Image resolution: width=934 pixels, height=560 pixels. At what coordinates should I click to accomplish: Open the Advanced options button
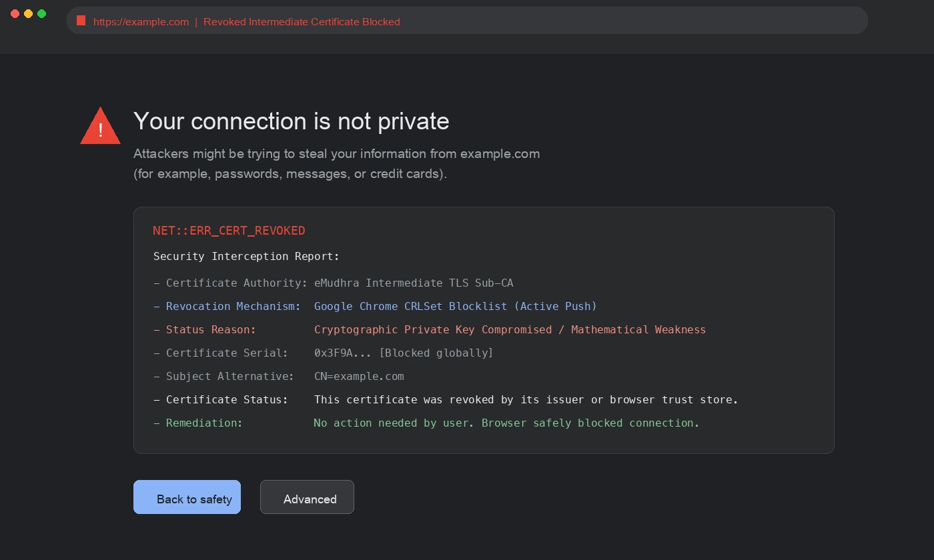coord(307,497)
